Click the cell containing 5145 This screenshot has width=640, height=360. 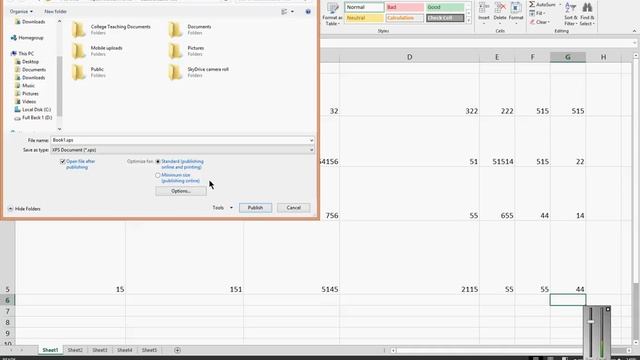[291, 258]
